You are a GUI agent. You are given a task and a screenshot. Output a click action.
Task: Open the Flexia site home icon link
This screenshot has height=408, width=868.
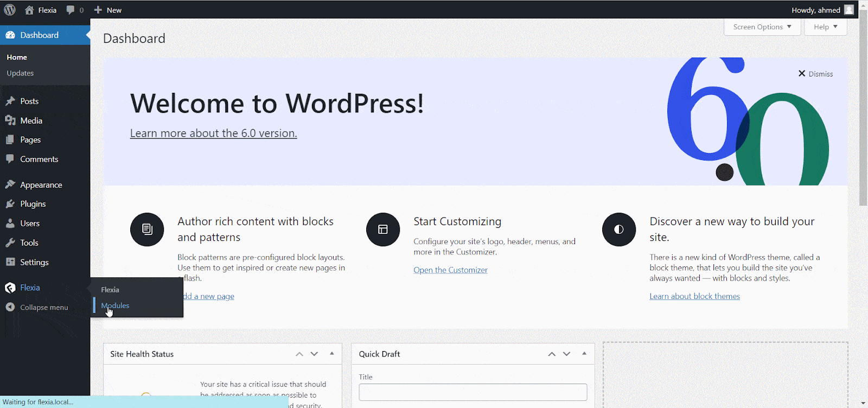point(29,10)
